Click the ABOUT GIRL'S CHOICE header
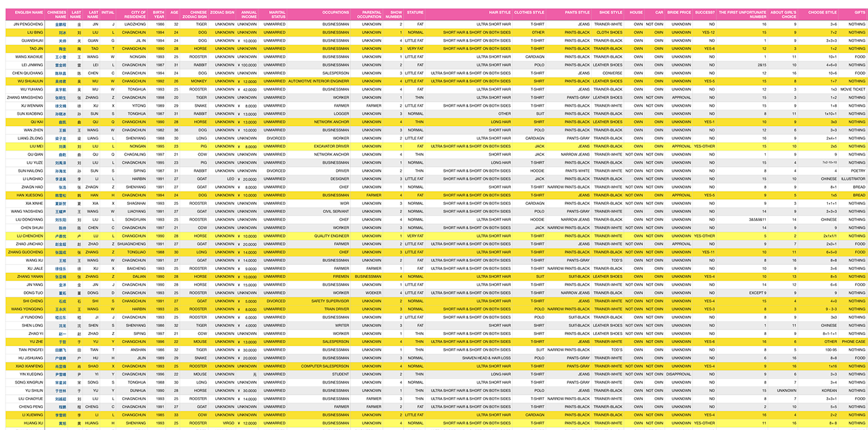The image size is (868, 430). 783,14
